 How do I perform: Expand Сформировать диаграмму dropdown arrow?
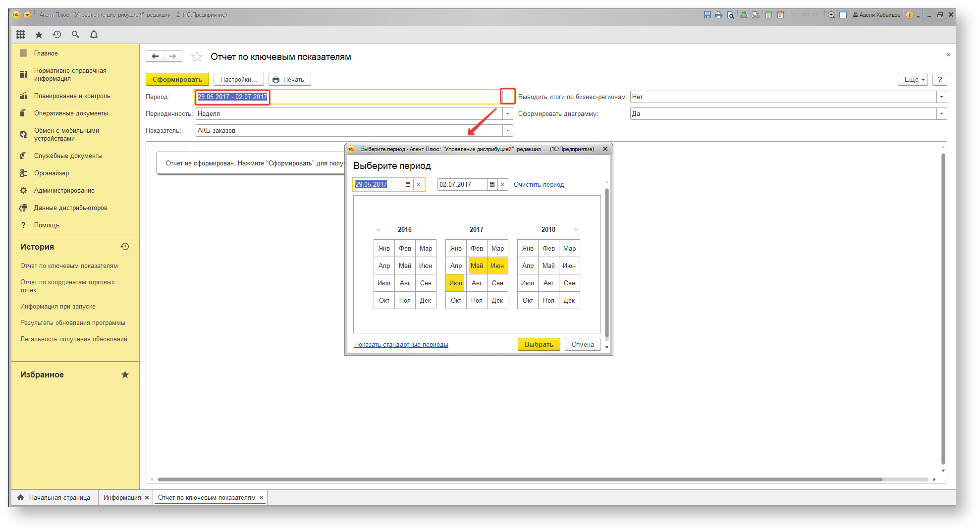coord(941,113)
